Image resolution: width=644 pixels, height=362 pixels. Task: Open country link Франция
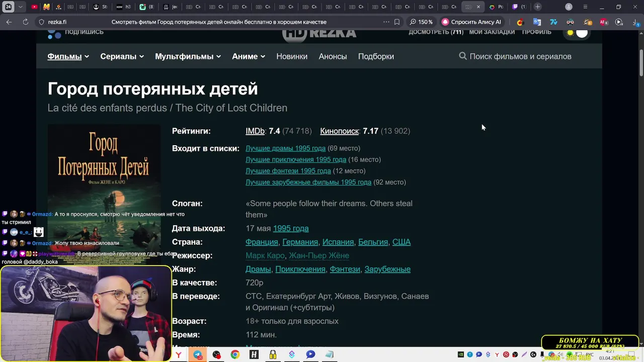pos(262,242)
